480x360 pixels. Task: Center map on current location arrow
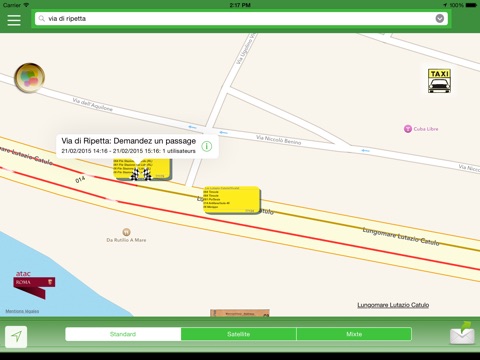16,336
